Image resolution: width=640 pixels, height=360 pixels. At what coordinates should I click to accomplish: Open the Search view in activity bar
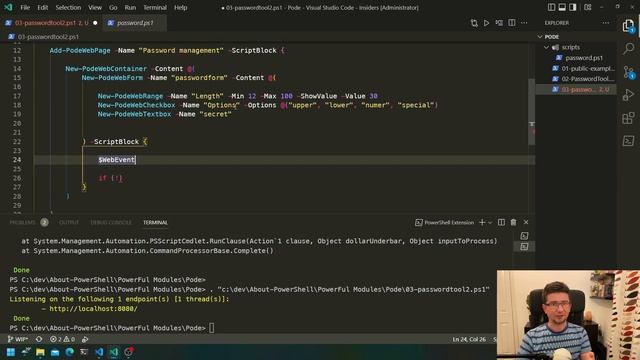click(x=628, y=49)
